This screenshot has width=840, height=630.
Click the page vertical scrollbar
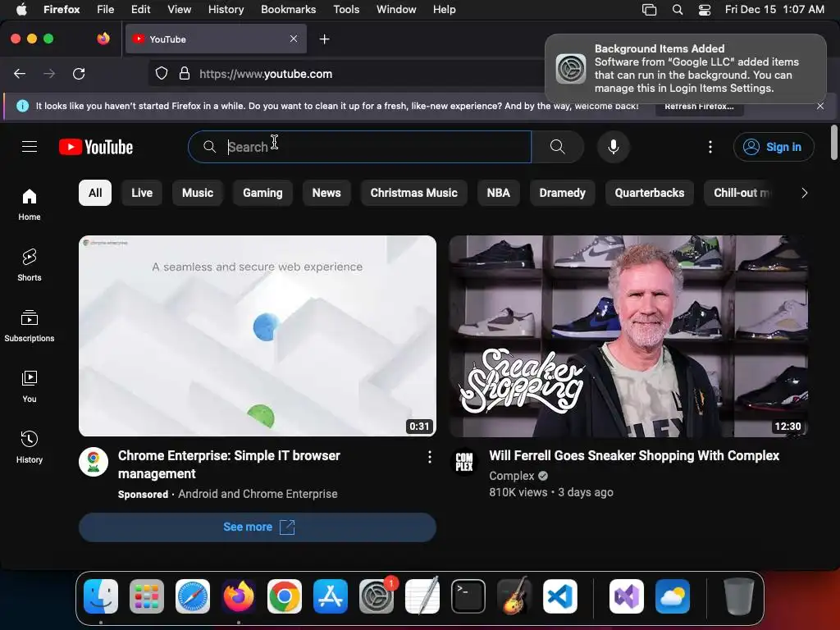click(x=833, y=143)
